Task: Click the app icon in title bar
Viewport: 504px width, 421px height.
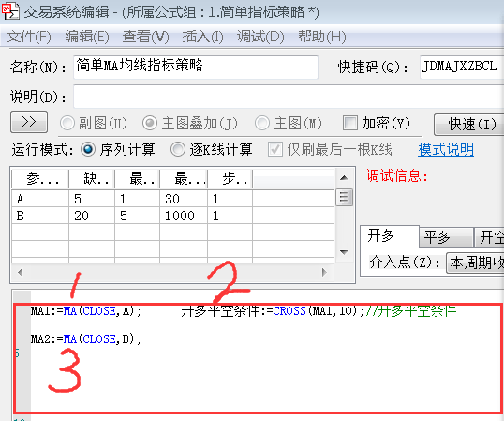Action: pyautogui.click(x=10, y=11)
